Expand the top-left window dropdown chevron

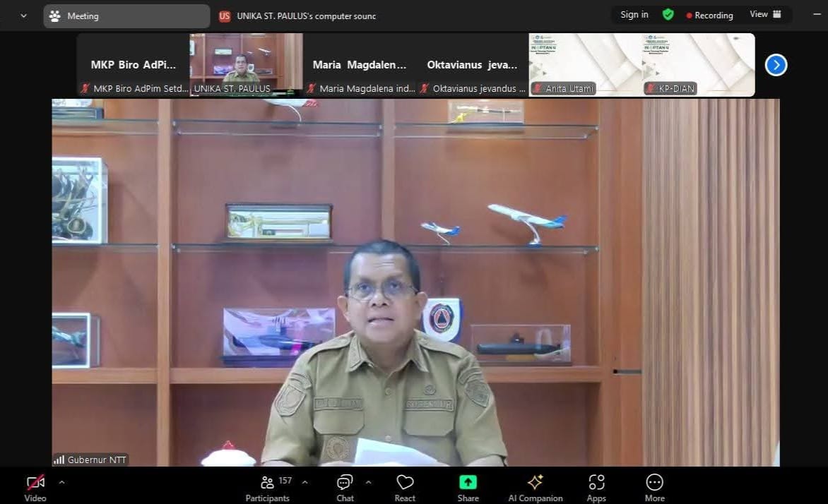(x=23, y=16)
